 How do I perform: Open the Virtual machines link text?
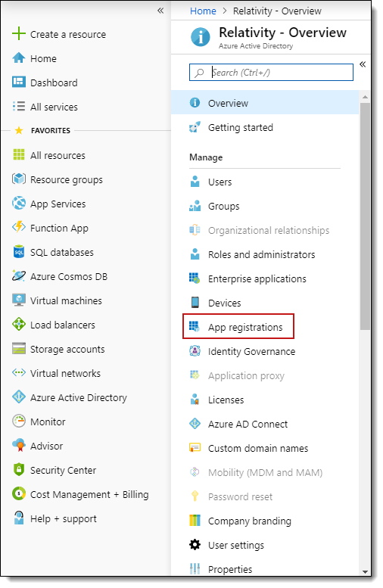pyautogui.click(x=66, y=300)
